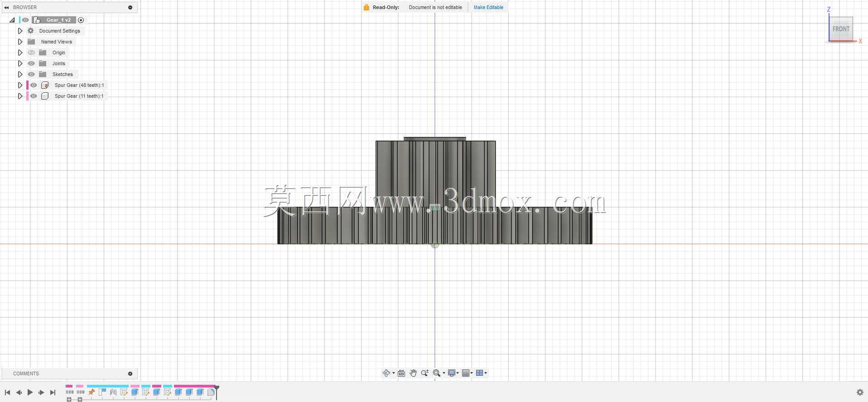Viewport: 868px width, 402px height.
Task: Click Spur Gear (11 teeth) component icon
Action: pyautogui.click(x=45, y=96)
